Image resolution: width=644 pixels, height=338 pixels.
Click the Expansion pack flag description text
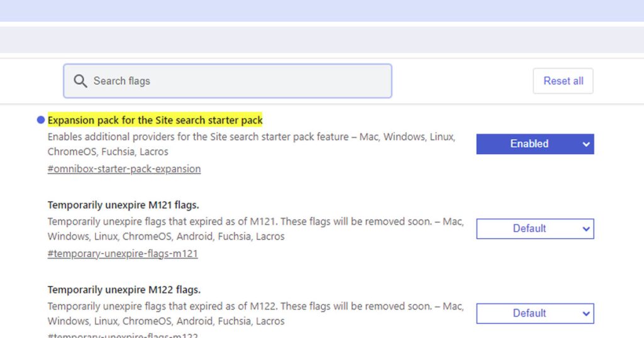[x=251, y=144]
